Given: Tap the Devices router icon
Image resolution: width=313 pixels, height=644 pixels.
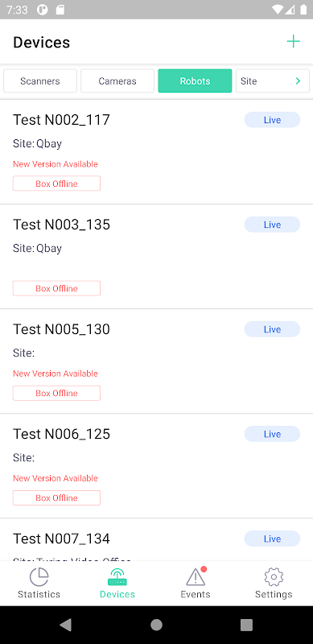Looking at the screenshot, I should [117, 577].
